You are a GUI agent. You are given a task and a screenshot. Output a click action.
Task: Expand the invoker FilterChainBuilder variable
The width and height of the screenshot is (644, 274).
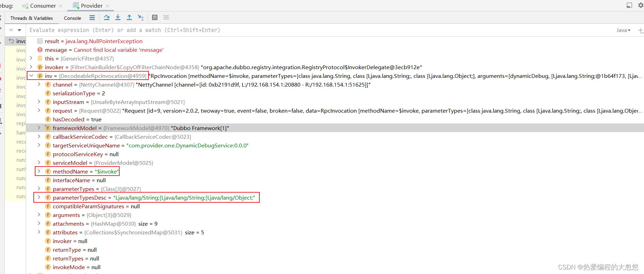click(31, 67)
